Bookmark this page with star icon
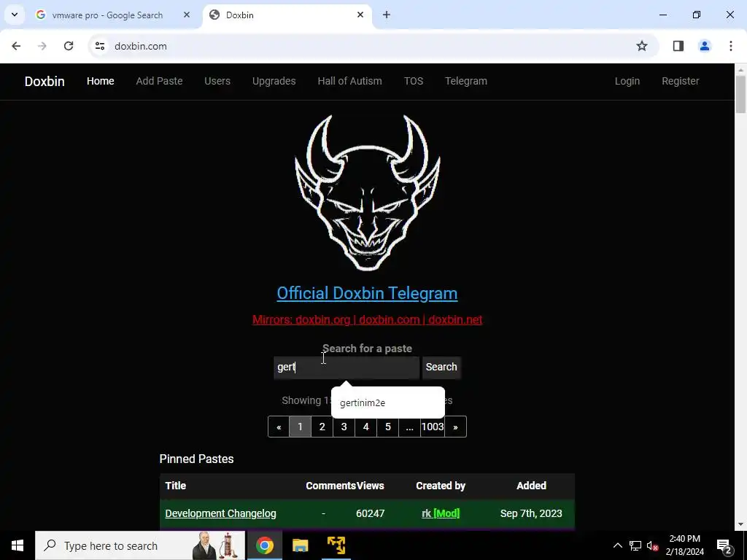 (642, 46)
